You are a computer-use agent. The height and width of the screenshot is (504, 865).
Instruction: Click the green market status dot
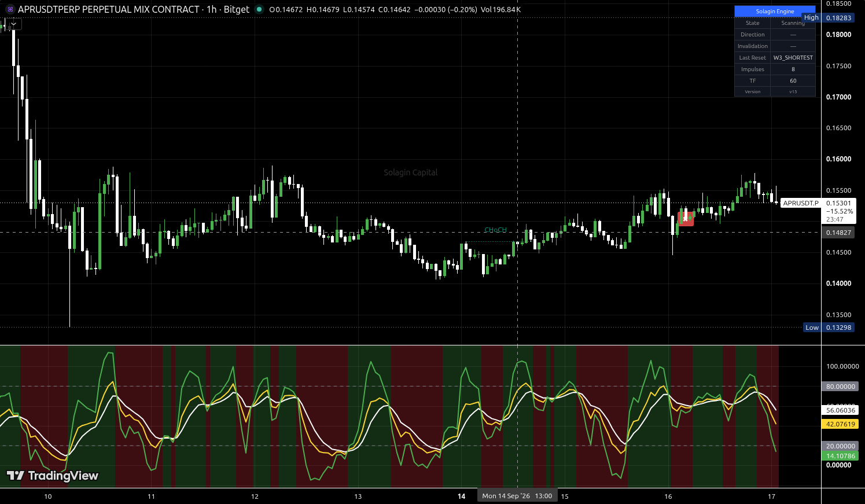(x=259, y=9)
